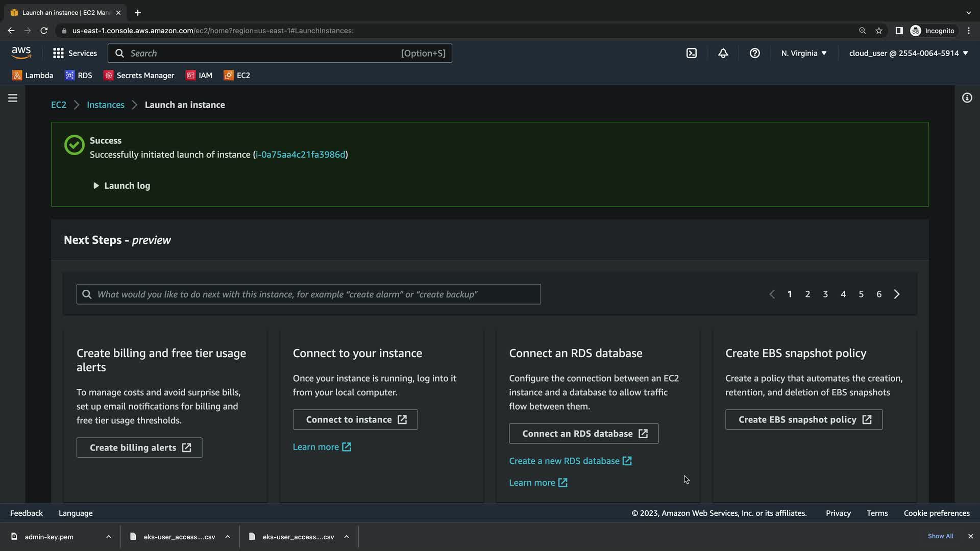The width and height of the screenshot is (980, 551).
Task: Click Connect to instance button
Action: [x=355, y=419]
